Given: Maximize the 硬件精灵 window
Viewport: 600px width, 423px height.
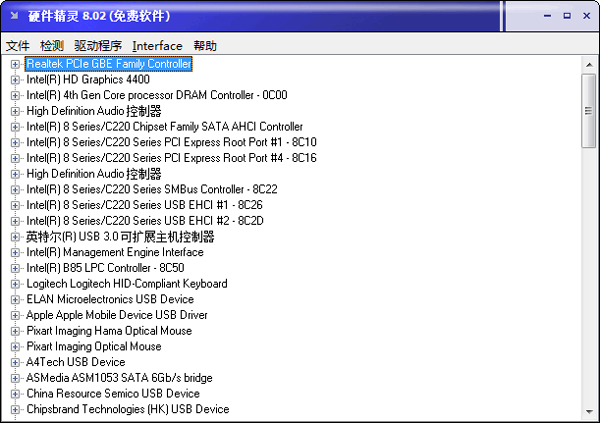Looking at the screenshot, I should (567, 16).
